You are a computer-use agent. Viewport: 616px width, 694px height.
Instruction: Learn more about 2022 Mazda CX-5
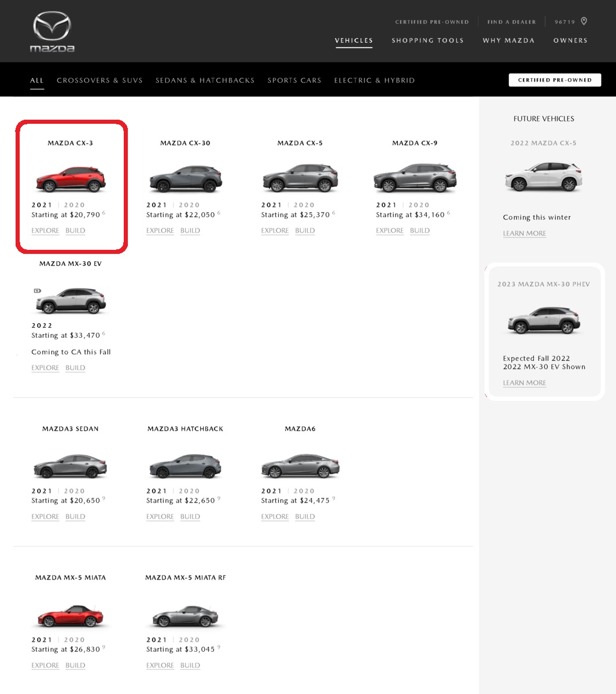(525, 233)
